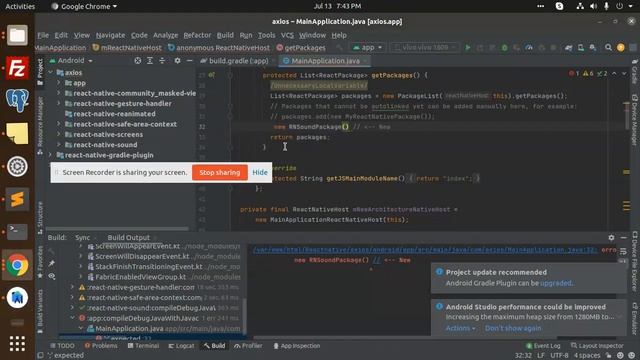This screenshot has width=640, height=360.
Task: Expand react-native-sound module
Action: (x=59, y=145)
